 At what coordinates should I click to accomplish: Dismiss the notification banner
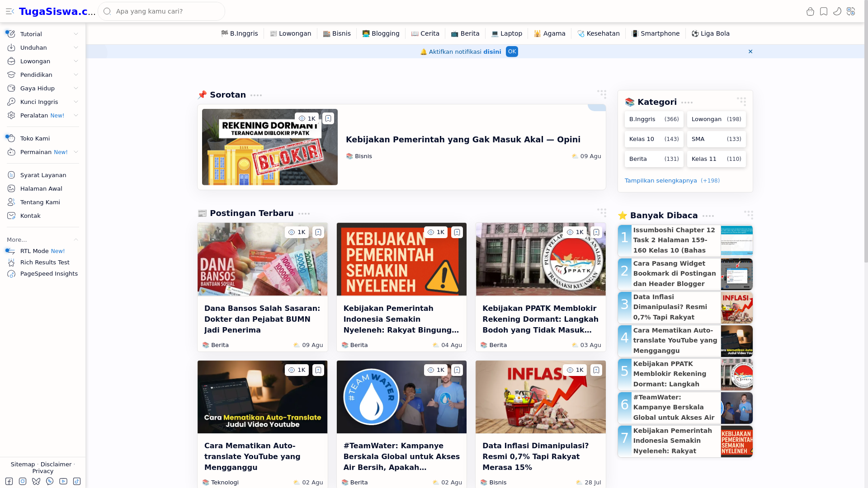pos(750,52)
